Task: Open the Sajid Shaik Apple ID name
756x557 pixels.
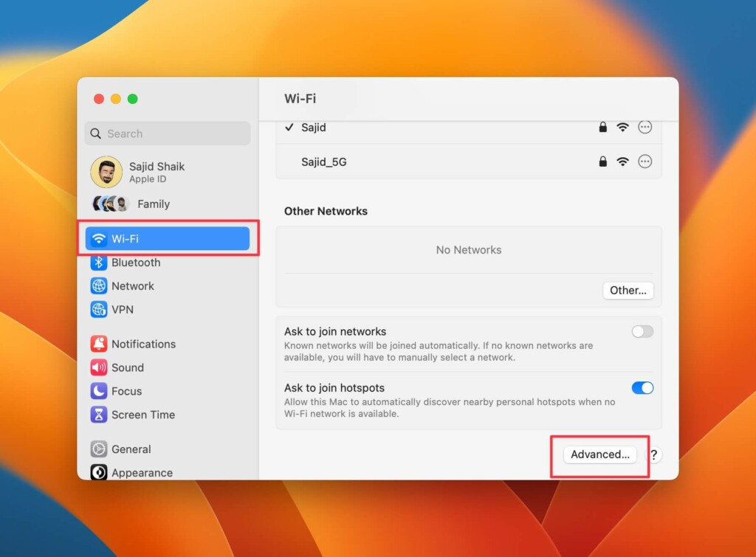Action: [157, 167]
